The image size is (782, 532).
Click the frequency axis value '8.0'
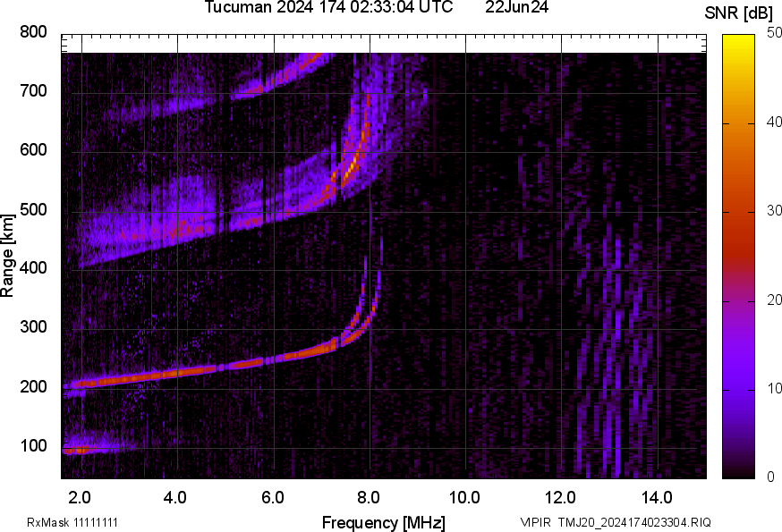[x=369, y=497]
